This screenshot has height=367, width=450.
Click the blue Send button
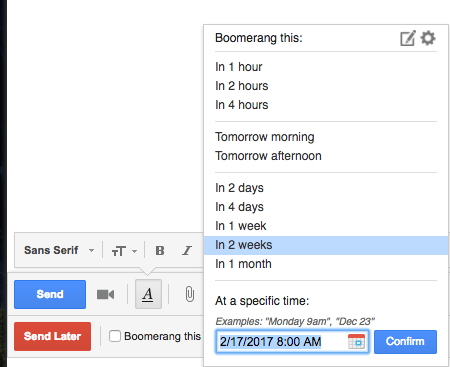(x=50, y=294)
